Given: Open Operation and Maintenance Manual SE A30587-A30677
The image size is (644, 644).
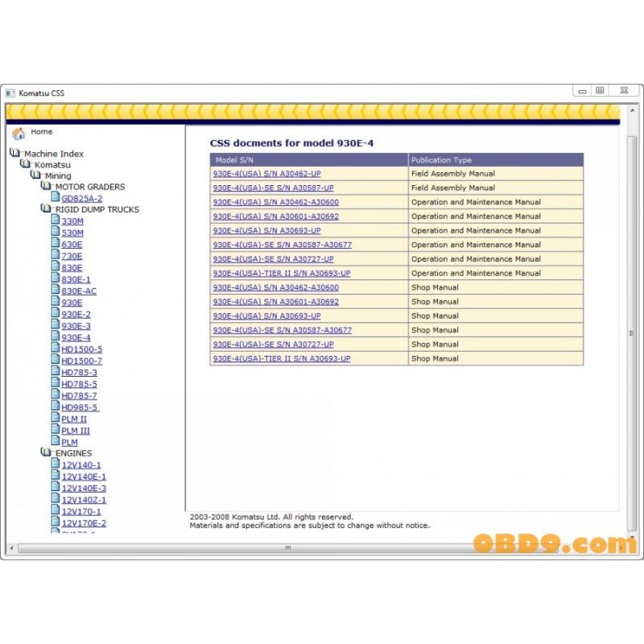Looking at the screenshot, I should pos(283,245).
